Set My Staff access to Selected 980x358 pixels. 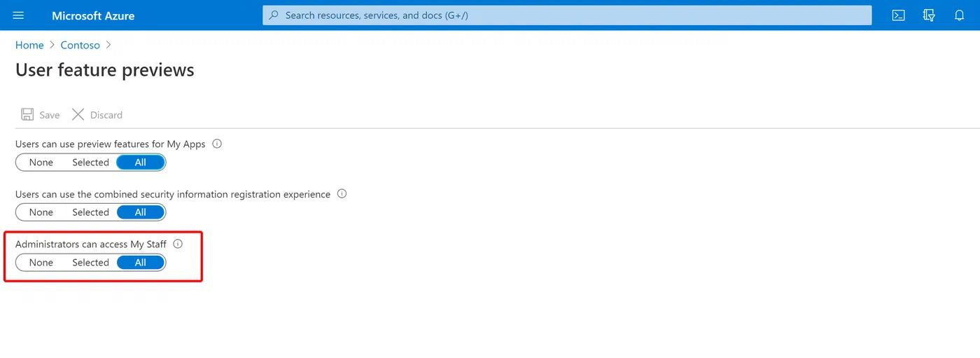[90, 263]
